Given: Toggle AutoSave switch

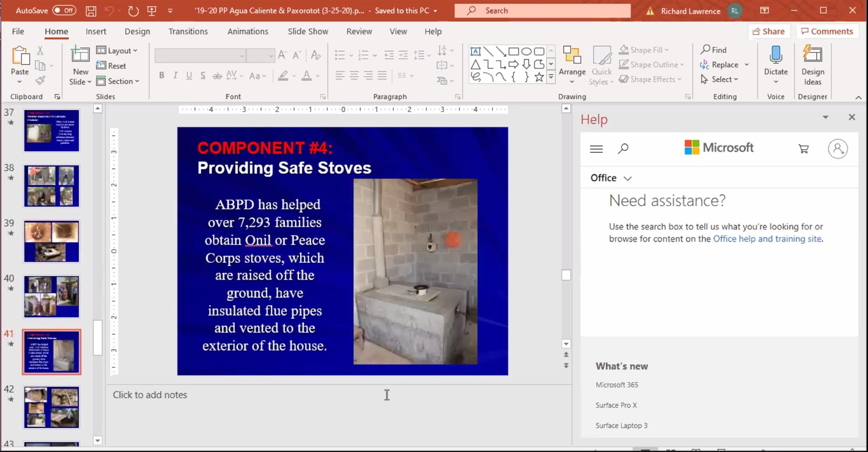Looking at the screenshot, I should tap(64, 11).
